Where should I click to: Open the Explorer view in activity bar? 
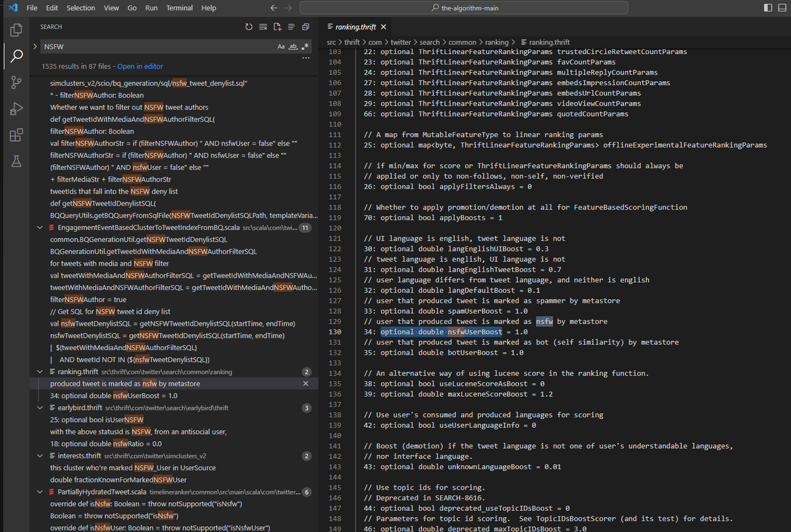tap(16, 30)
